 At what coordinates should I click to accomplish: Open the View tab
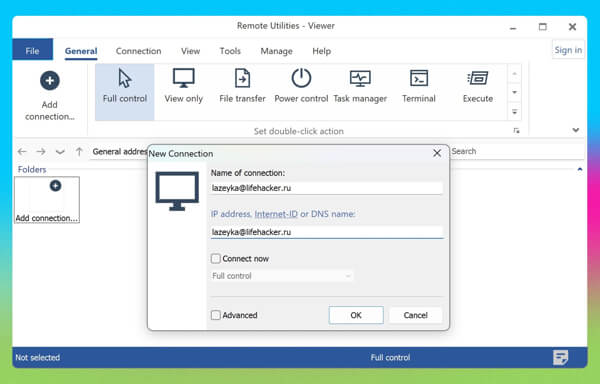point(191,51)
